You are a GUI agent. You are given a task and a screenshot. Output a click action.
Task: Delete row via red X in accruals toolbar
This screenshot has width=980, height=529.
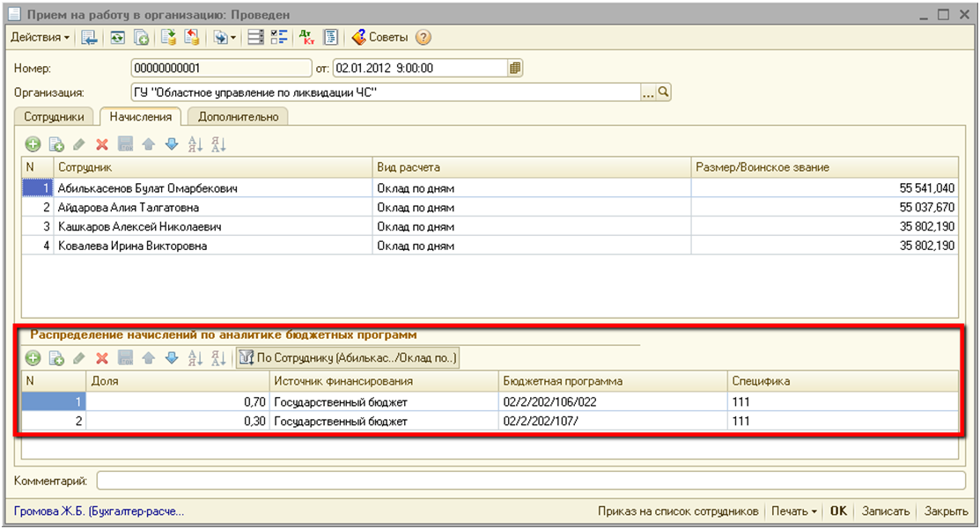point(101,144)
